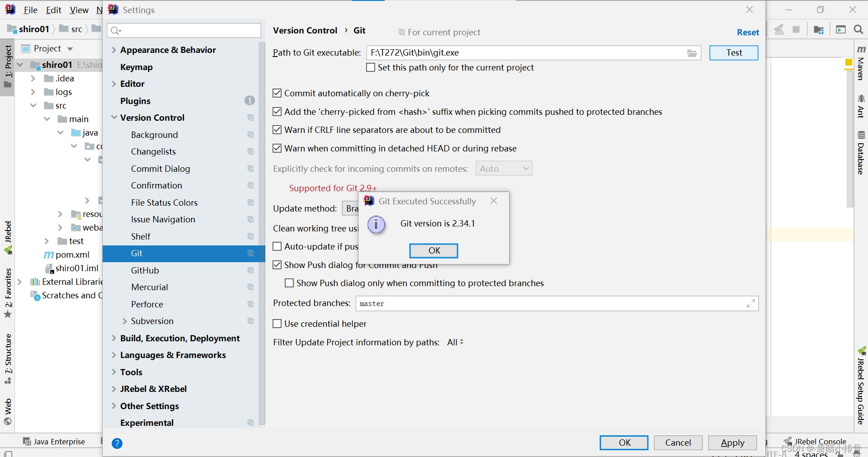Expand the Tools settings group

(x=114, y=372)
